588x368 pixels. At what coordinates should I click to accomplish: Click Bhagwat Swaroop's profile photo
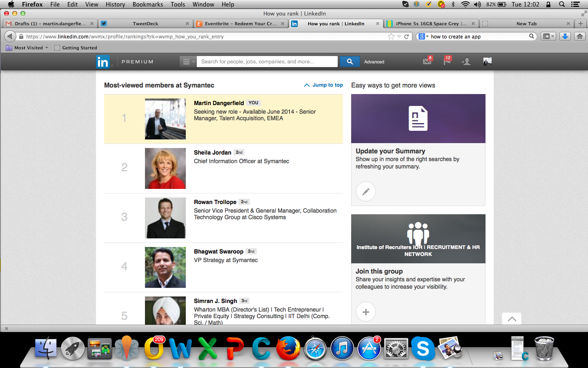click(165, 267)
